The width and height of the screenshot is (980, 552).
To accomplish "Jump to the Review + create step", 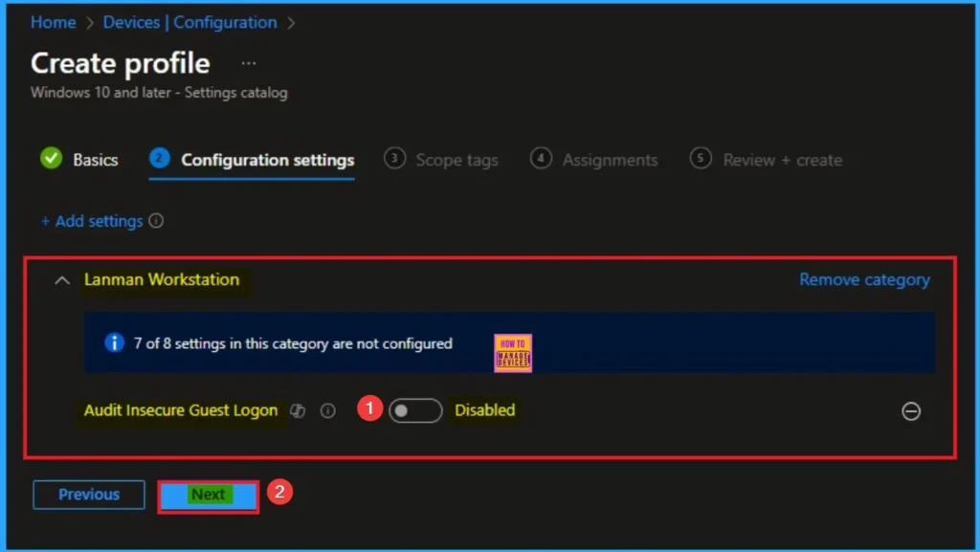I will [782, 160].
